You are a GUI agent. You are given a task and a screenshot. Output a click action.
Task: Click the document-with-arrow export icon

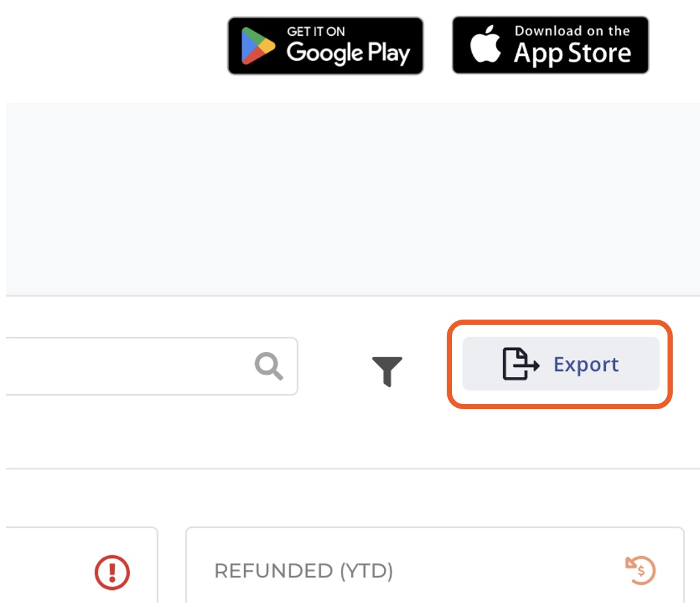tap(521, 364)
